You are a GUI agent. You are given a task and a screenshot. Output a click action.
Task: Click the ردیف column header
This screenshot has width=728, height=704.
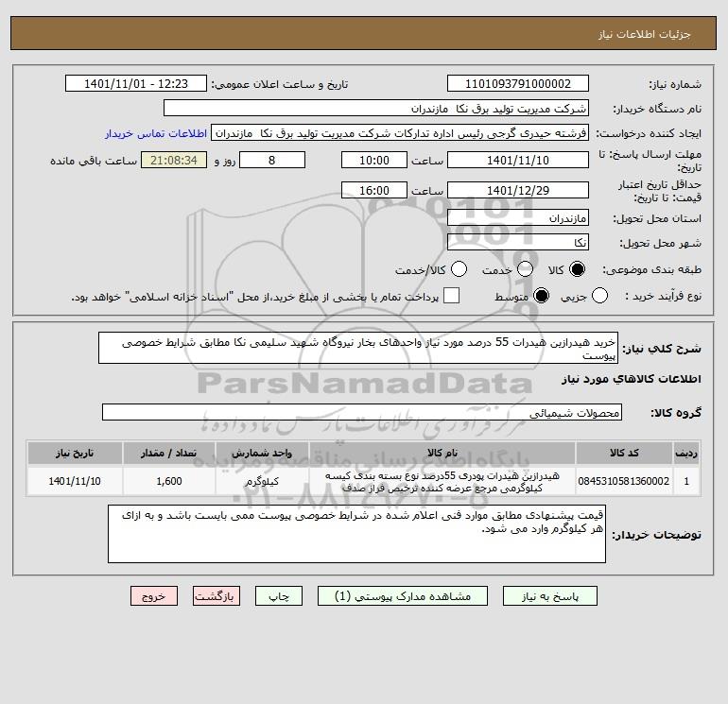pos(686,453)
